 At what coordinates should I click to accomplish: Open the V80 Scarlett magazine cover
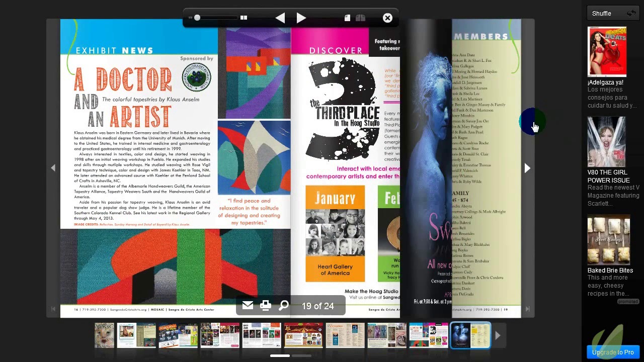[607, 142]
